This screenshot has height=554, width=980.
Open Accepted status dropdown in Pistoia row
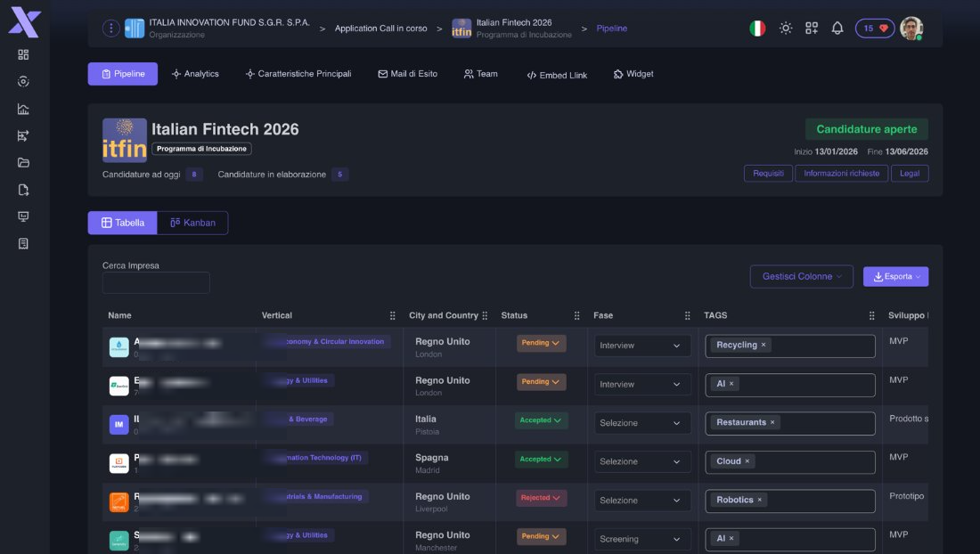(542, 420)
